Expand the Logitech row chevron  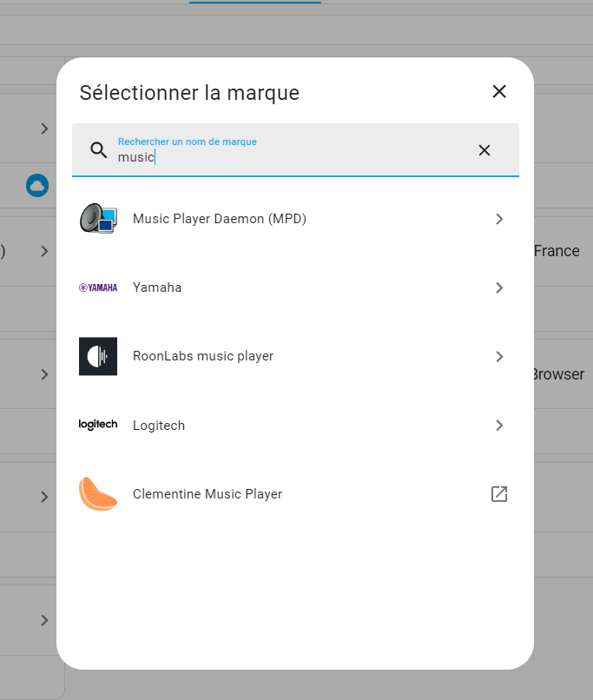click(499, 425)
